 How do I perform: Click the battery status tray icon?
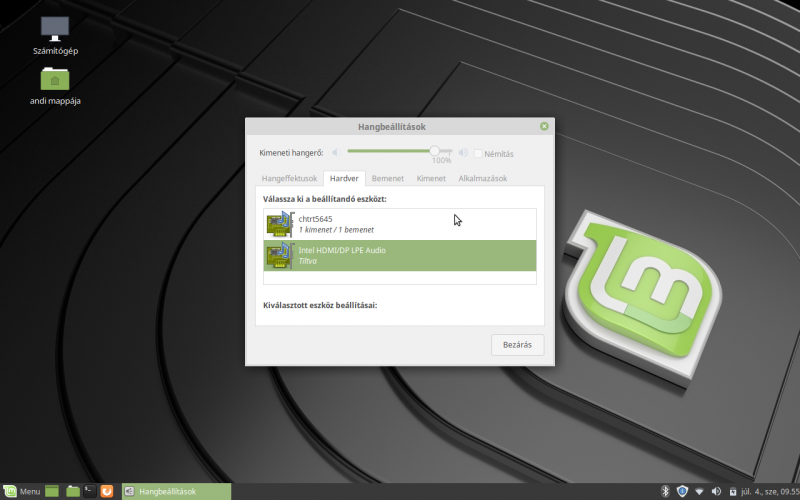(732, 491)
